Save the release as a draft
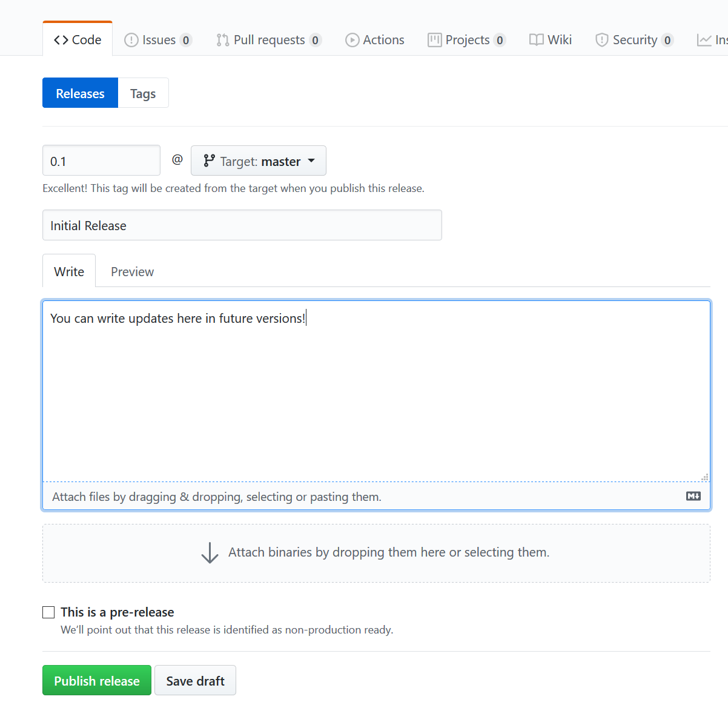Image resolution: width=728 pixels, height=708 pixels. (195, 680)
